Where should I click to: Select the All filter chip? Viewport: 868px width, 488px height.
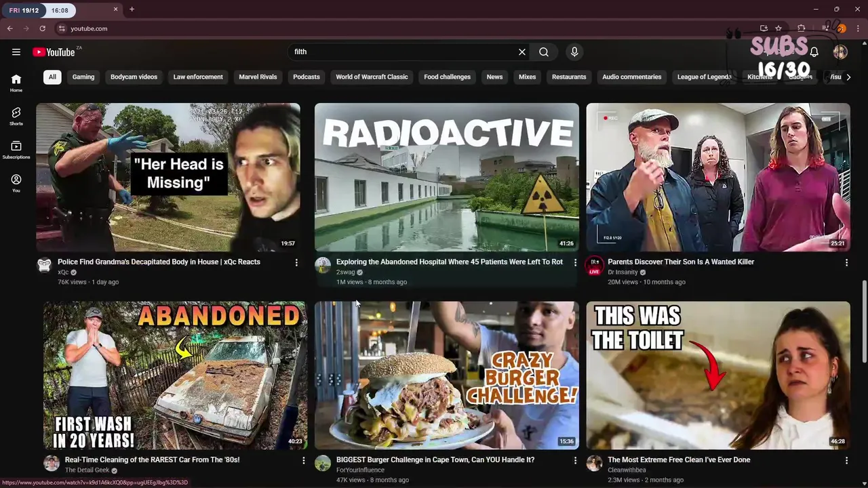(52, 77)
